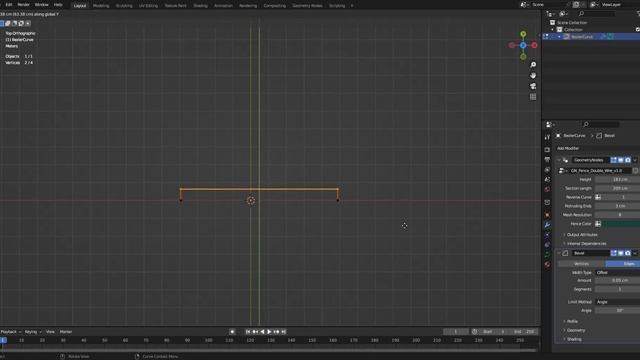Open the World properties tab
This screenshot has height=360, width=640.
coord(547,189)
